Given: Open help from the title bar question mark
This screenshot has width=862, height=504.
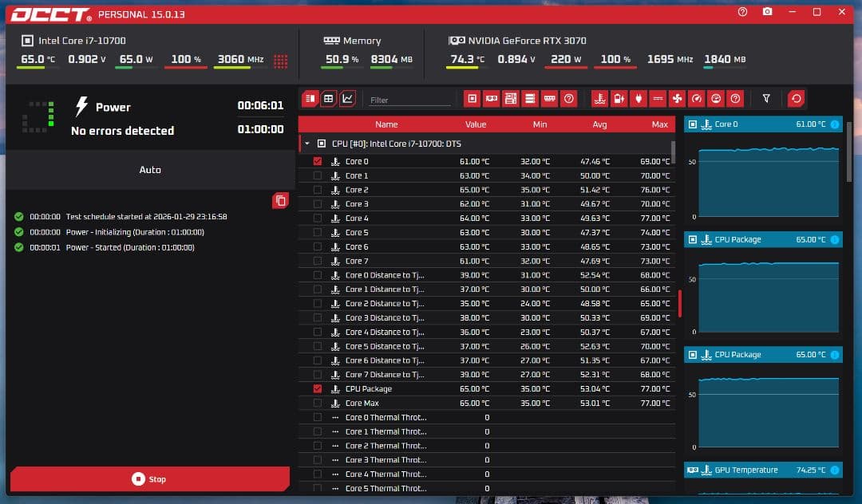Looking at the screenshot, I should (743, 12).
